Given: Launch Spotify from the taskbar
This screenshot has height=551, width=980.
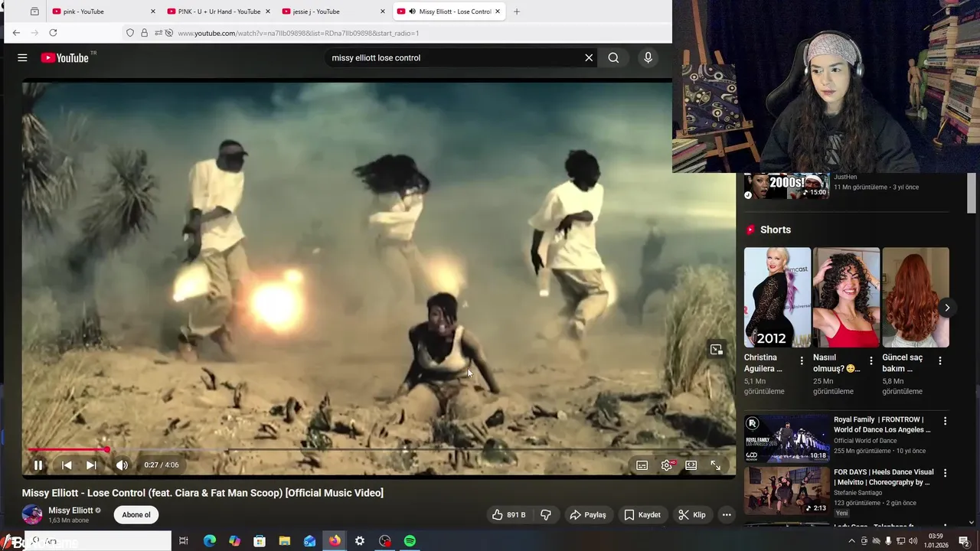Looking at the screenshot, I should point(410,541).
